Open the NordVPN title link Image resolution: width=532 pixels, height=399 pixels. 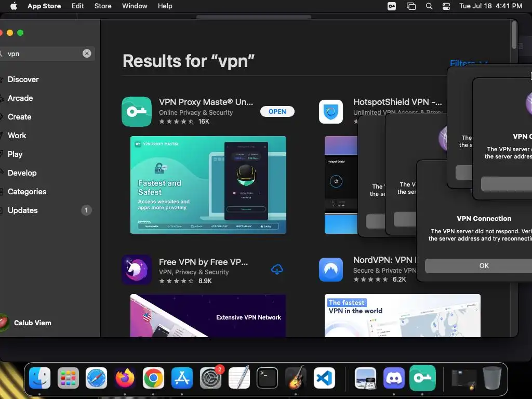(x=385, y=260)
